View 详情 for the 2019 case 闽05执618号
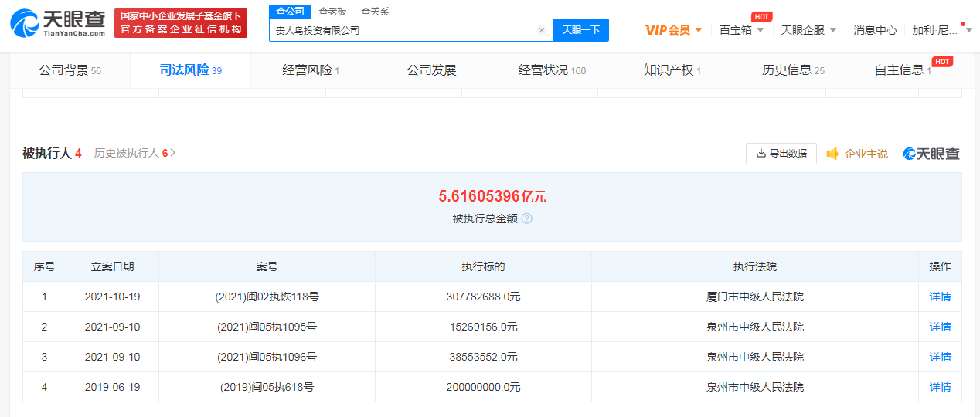The image size is (980, 417). click(940, 387)
